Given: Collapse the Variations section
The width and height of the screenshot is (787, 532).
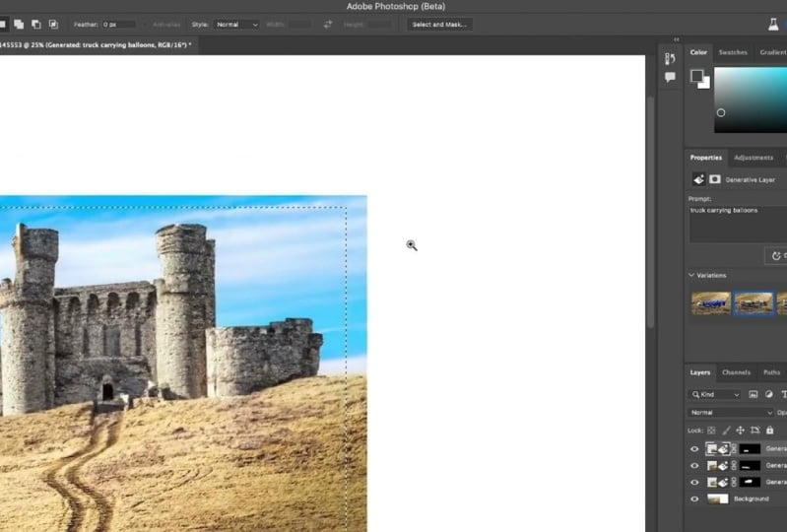Looking at the screenshot, I should [691, 275].
